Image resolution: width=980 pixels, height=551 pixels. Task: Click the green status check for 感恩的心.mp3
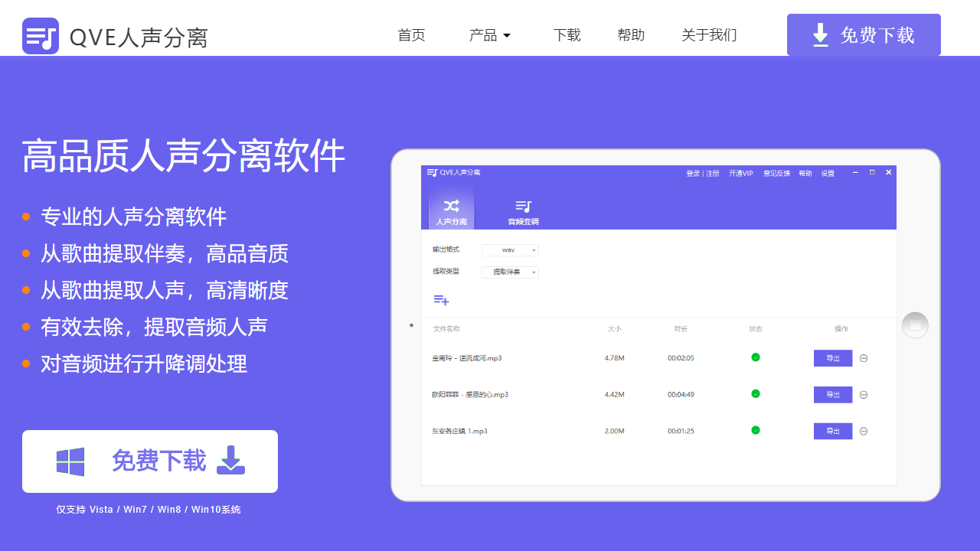coord(756,393)
